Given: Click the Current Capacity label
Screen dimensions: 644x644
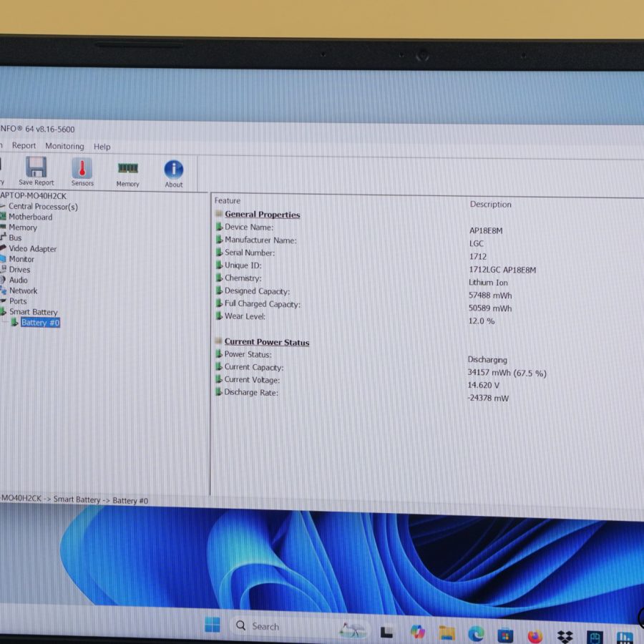Looking at the screenshot, I should (x=254, y=367).
